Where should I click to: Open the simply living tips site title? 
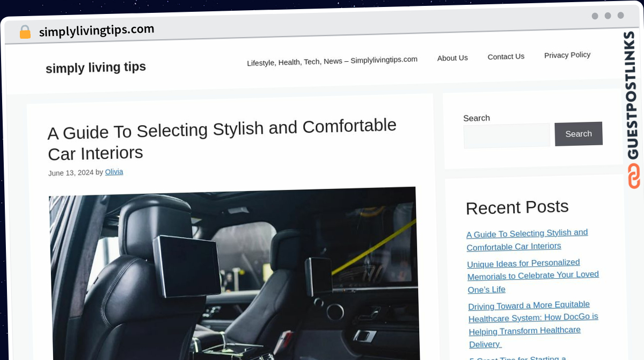point(96,68)
